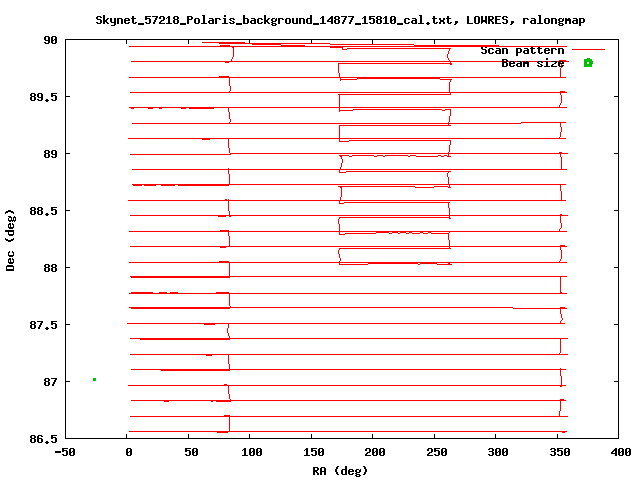The height and width of the screenshot is (480, 640).
Task: Click the x-axis tick label 0
Action: tap(129, 452)
